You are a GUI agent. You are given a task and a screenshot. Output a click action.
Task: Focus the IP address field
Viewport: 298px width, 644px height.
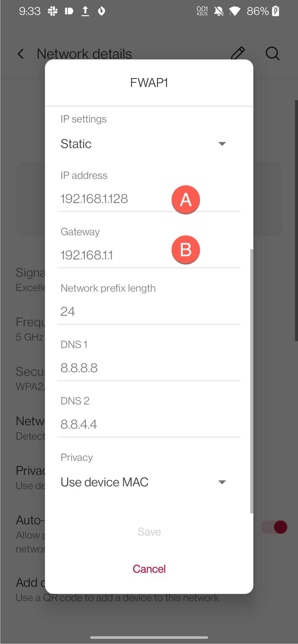point(113,199)
